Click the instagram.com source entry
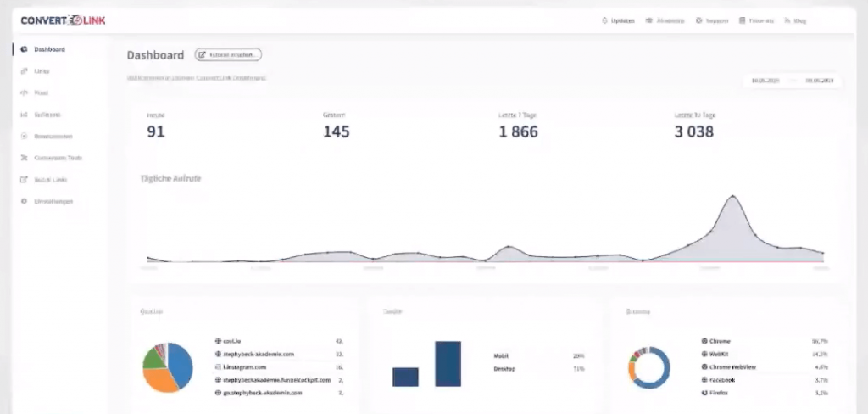This screenshot has height=414, width=868. click(x=248, y=367)
